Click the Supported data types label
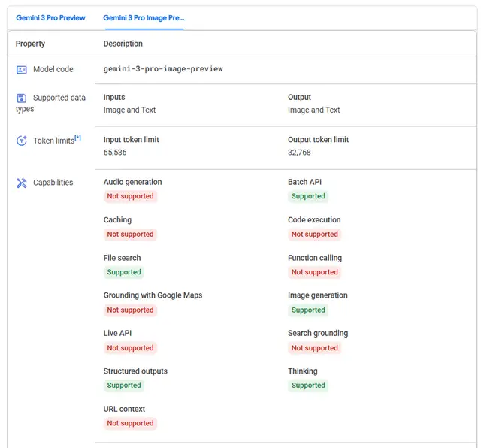 coord(50,103)
